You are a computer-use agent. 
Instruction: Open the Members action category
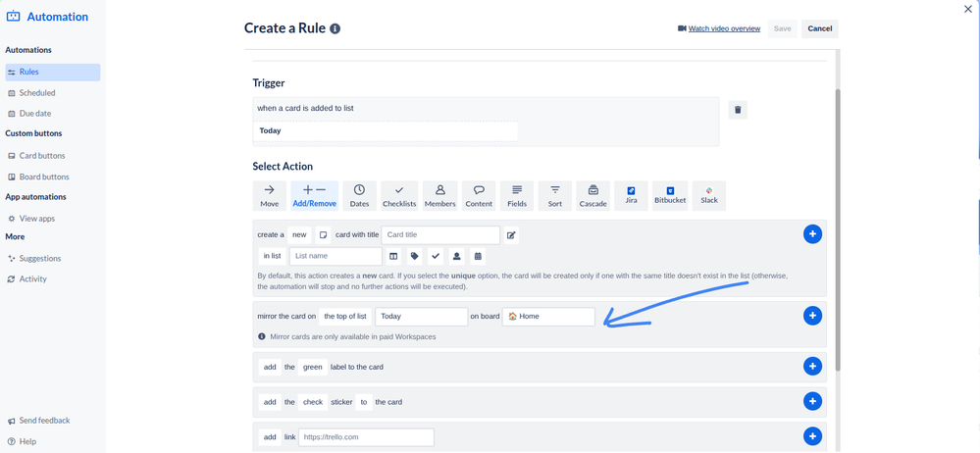(440, 196)
